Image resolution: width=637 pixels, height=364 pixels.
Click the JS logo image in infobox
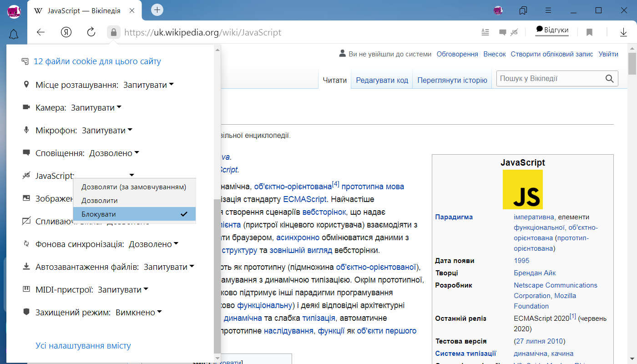(523, 189)
